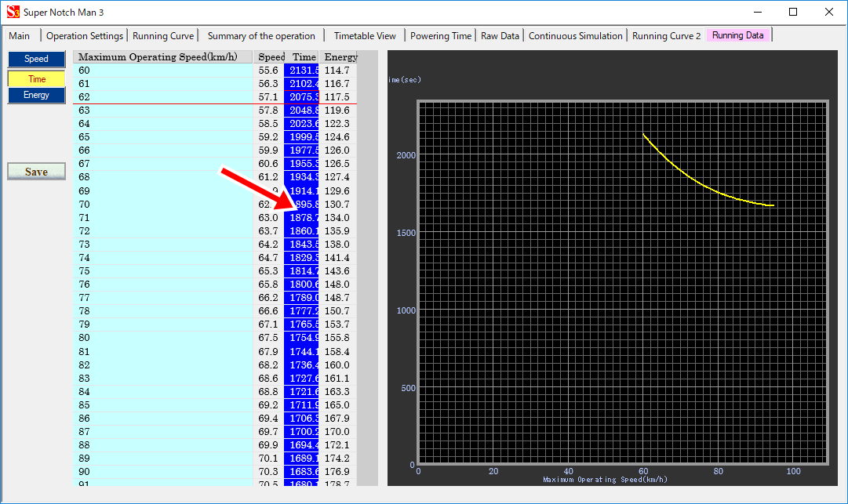Click energy value 148.0

[337, 285]
